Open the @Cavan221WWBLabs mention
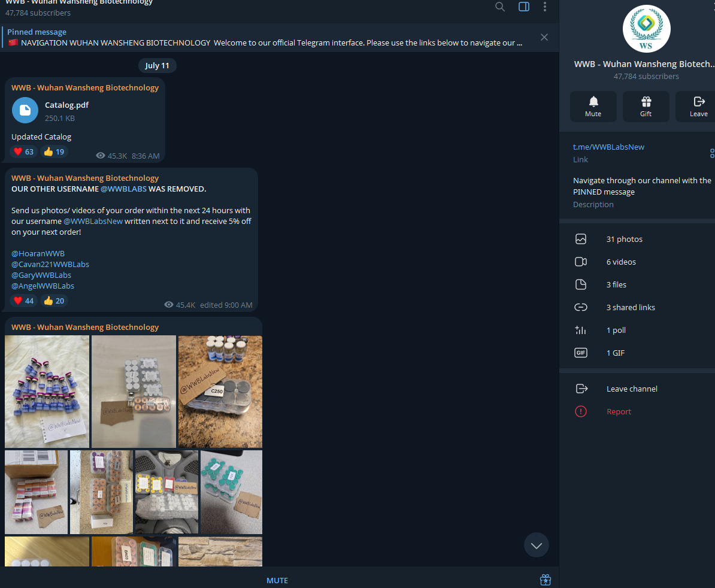The height and width of the screenshot is (588, 715). tap(50, 265)
